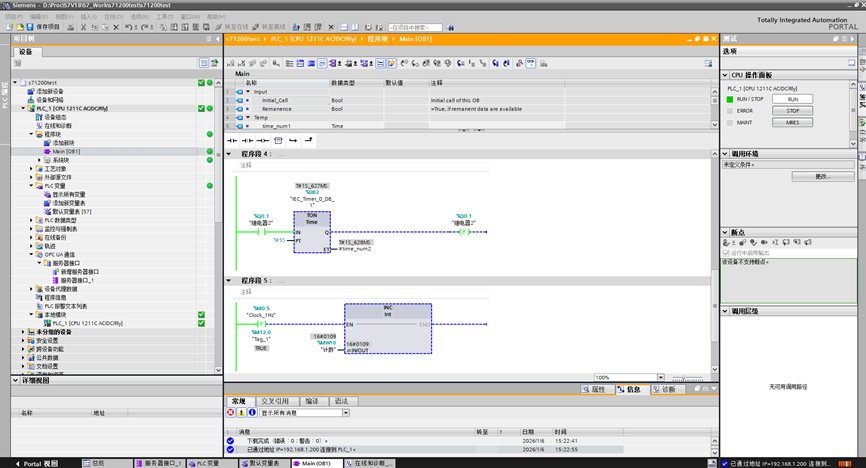Click the Cut scissors icon in toolbar
866x468 pixels.
[x=83, y=27]
